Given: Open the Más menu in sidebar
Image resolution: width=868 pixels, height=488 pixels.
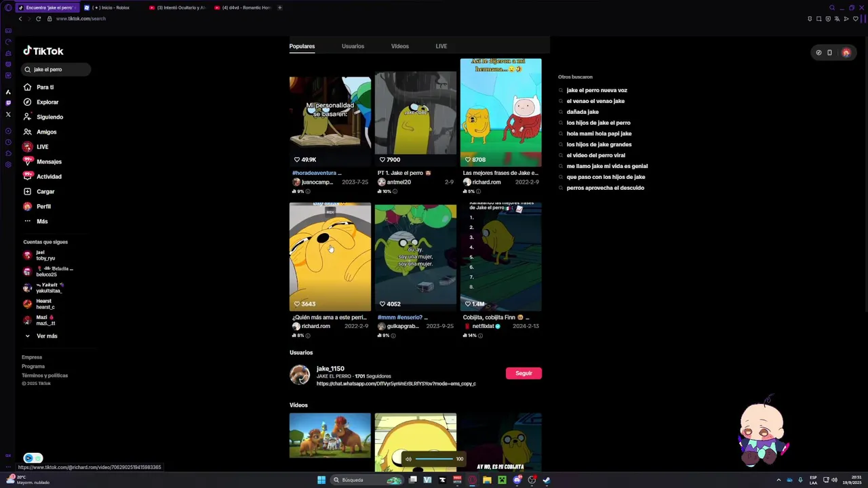Looking at the screenshot, I should point(42,221).
